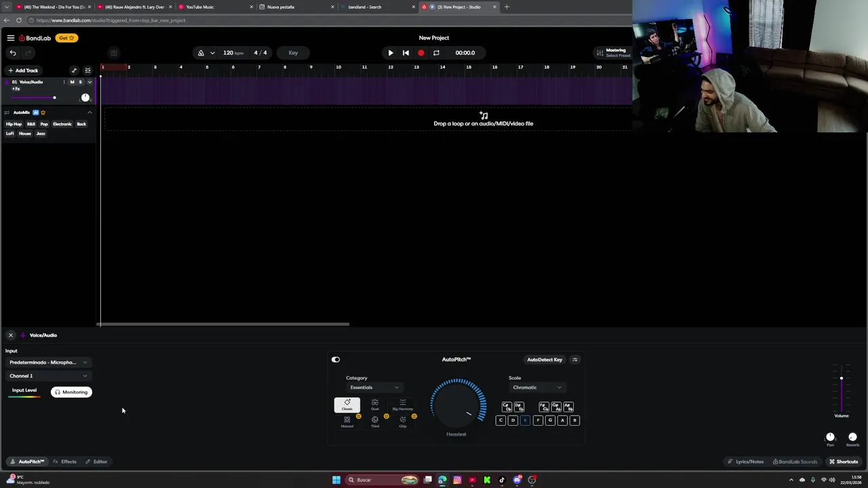The image size is (868, 488).
Task: Mute the Voice/Audio track
Action: (x=73, y=82)
